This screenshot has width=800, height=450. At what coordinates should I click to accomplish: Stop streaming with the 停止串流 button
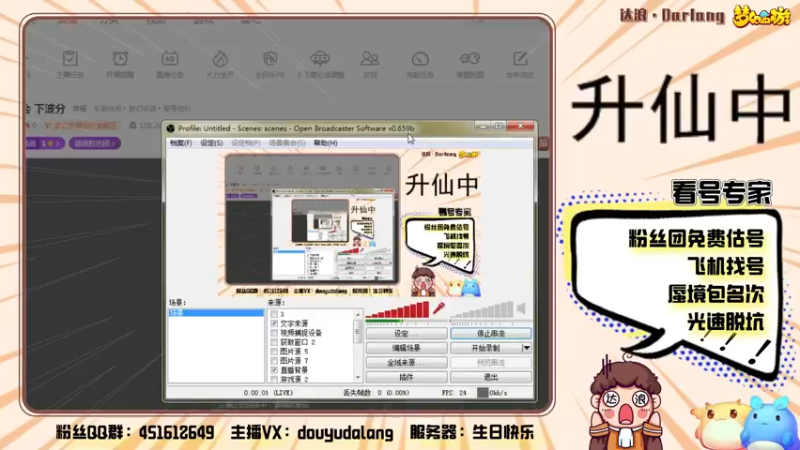coord(491,334)
